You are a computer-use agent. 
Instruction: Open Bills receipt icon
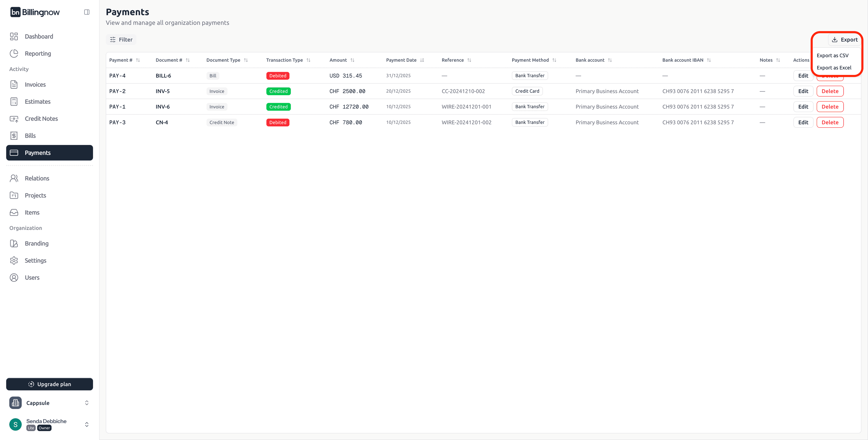click(x=14, y=135)
